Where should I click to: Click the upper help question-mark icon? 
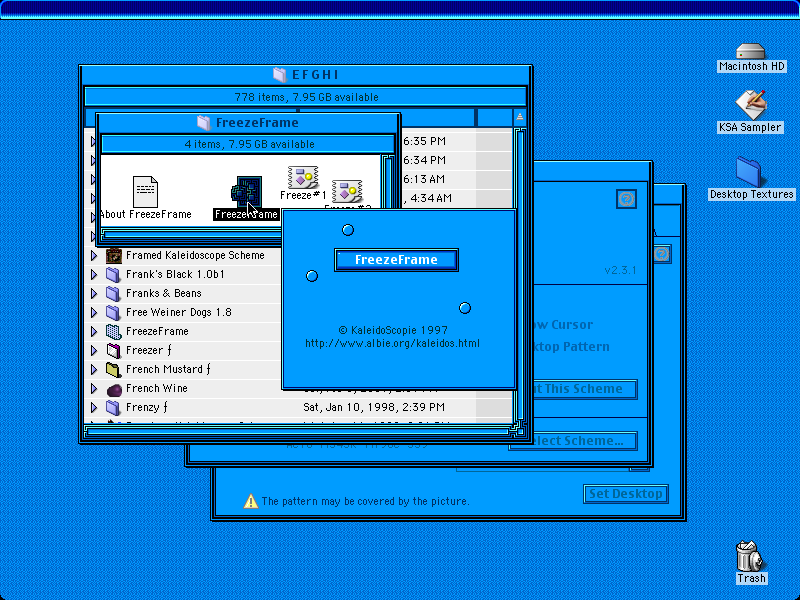[626, 199]
